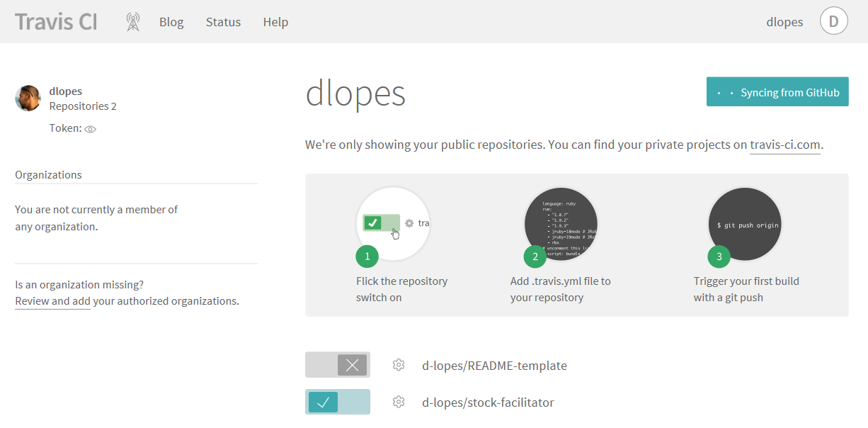Image resolution: width=868 pixels, height=428 pixels.
Task: Open the Help menu item
Action: coord(275,22)
